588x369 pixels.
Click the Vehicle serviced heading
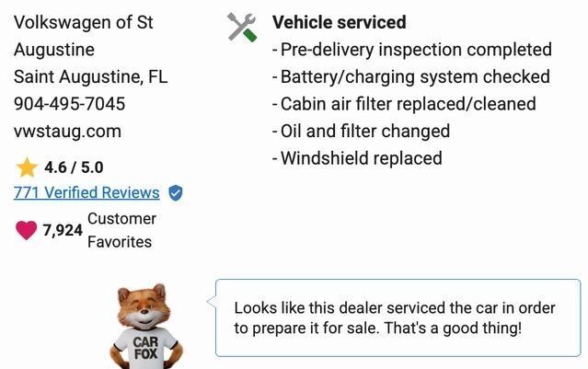pos(339,23)
